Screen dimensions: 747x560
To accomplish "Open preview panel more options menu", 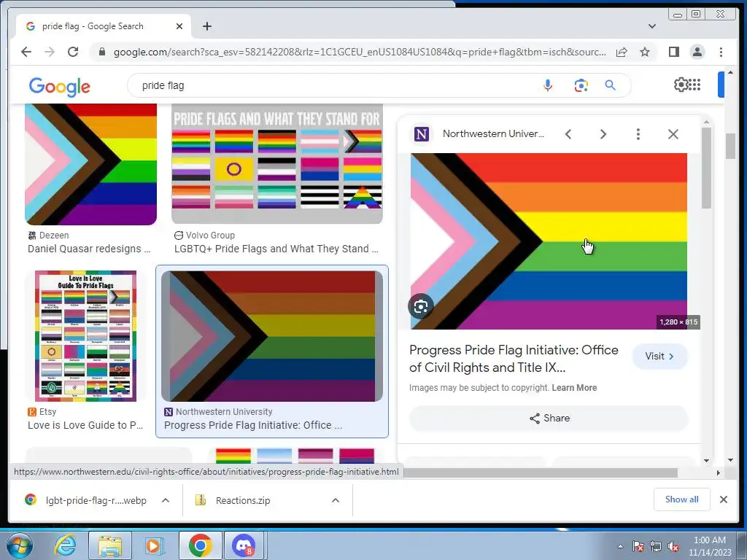I will pos(638,134).
